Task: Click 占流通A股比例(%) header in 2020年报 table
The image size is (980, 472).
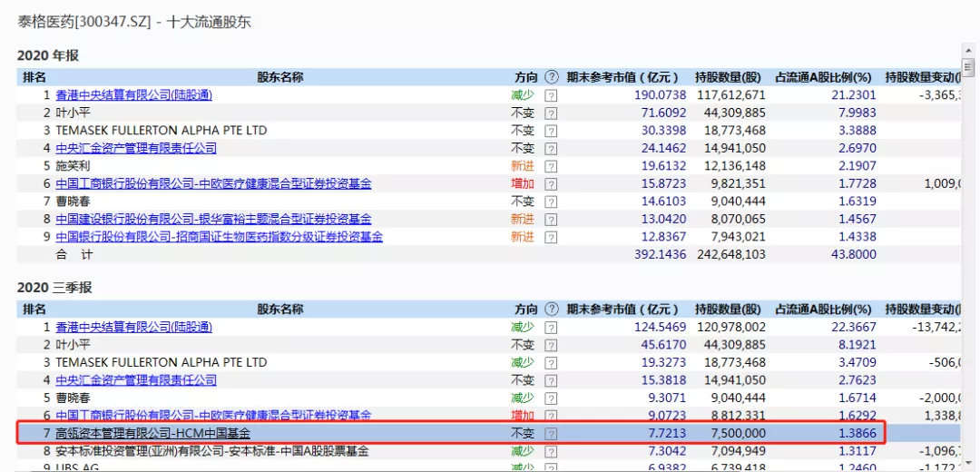Action: pyautogui.click(x=823, y=77)
